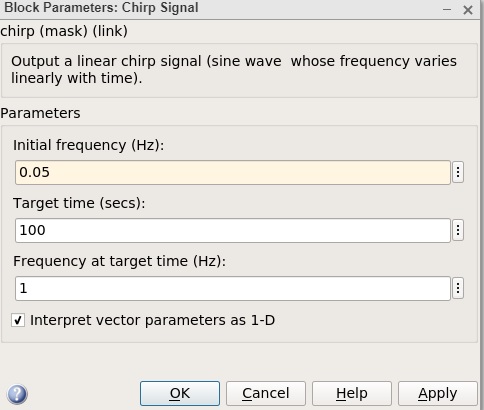The height and width of the screenshot is (410, 484).
Task: Toggle Interpret vector parameters as 1-D checkbox
Action: click(x=18, y=320)
